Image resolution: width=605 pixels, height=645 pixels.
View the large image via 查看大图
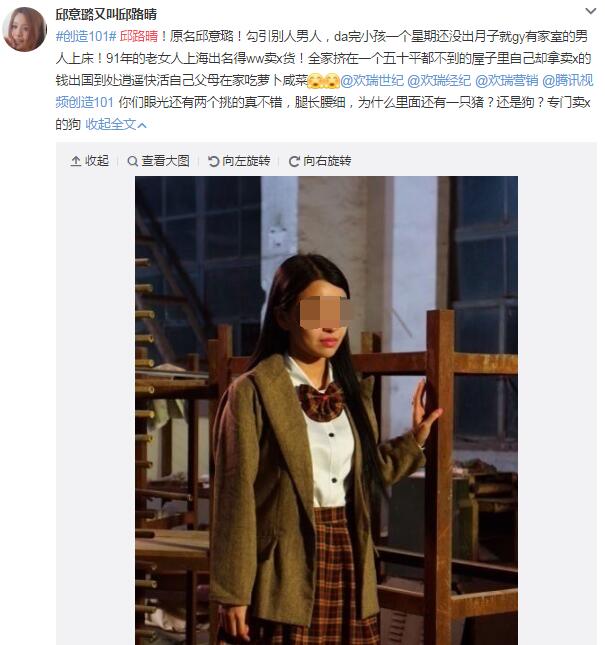(x=158, y=161)
